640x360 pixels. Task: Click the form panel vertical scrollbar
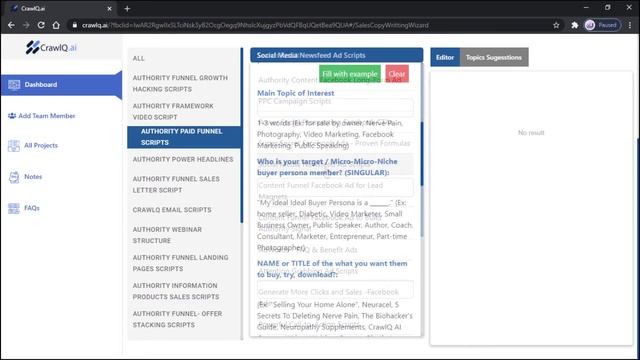(422, 153)
